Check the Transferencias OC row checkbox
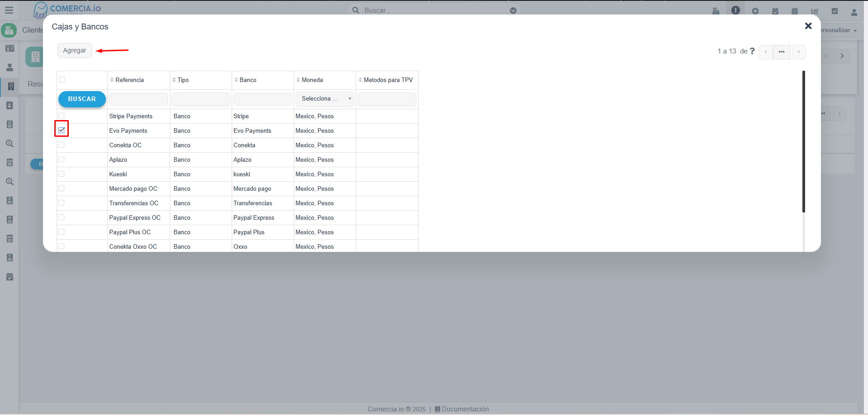 [62, 203]
